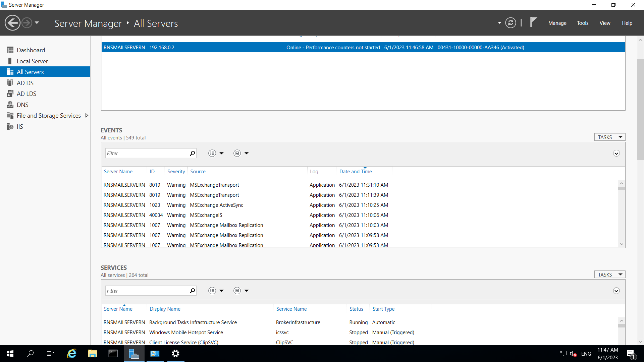Select Windows Mobile Hotspot Service row
644x362 pixels.
tap(360, 332)
